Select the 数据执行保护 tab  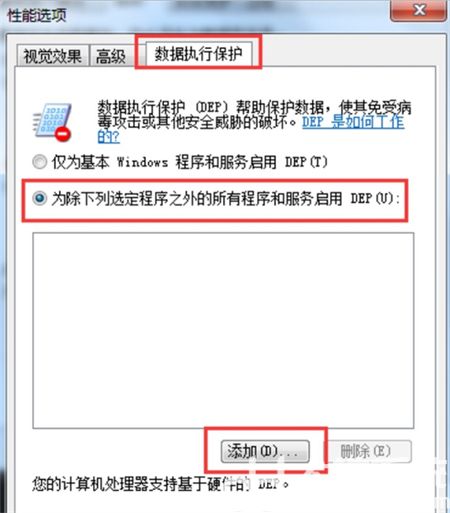199,54
